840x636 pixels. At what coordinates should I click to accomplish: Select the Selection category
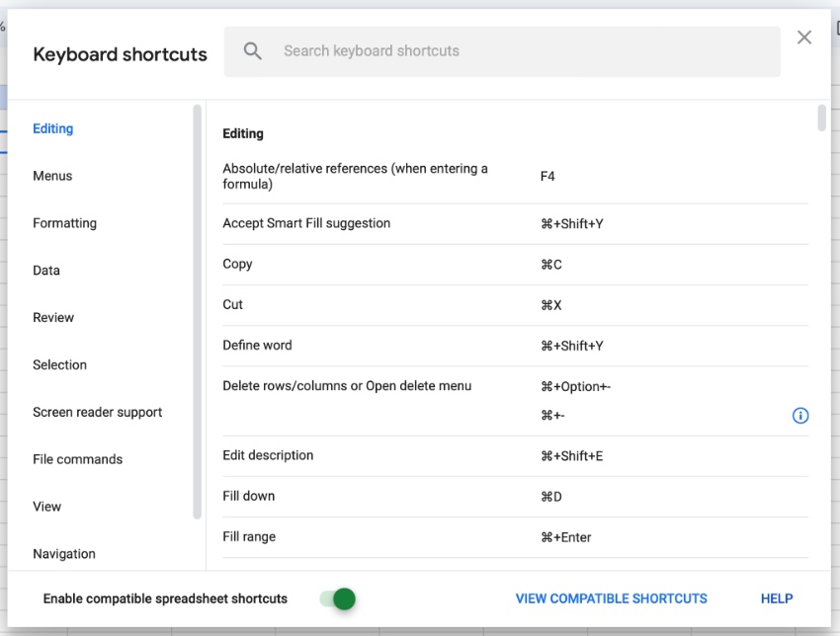[59, 364]
